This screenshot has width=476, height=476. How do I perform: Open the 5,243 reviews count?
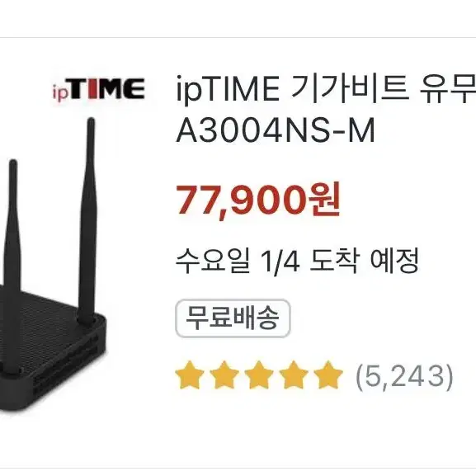coord(404,377)
